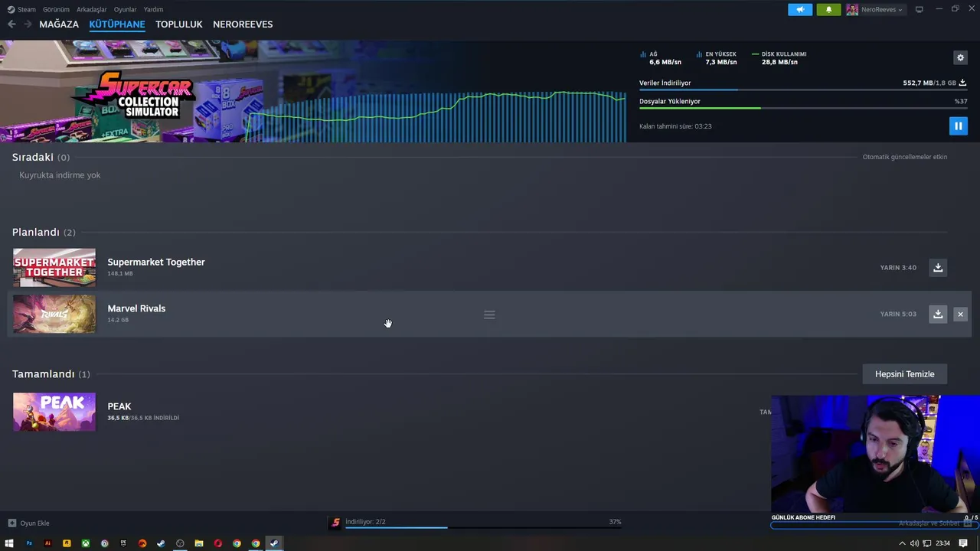The image size is (980, 551).
Task: Open File Explorer from the taskbar
Action: tap(199, 543)
